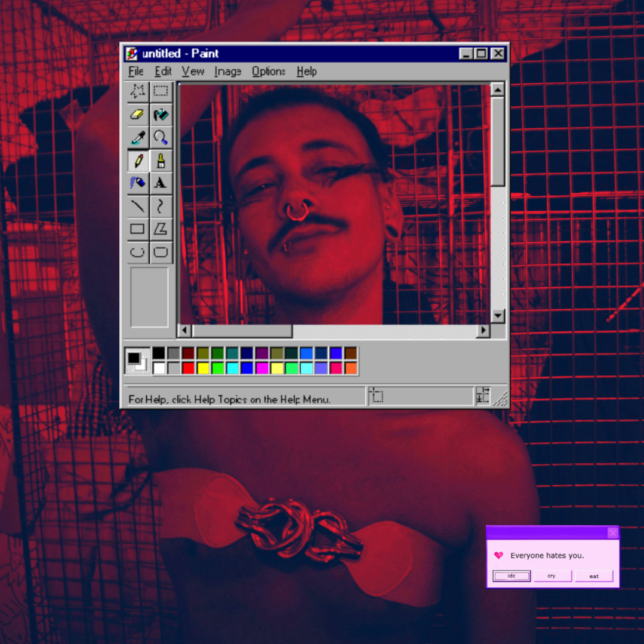Viewport: 644px width, 644px height.
Task: Open the Image menu
Action: [227, 72]
